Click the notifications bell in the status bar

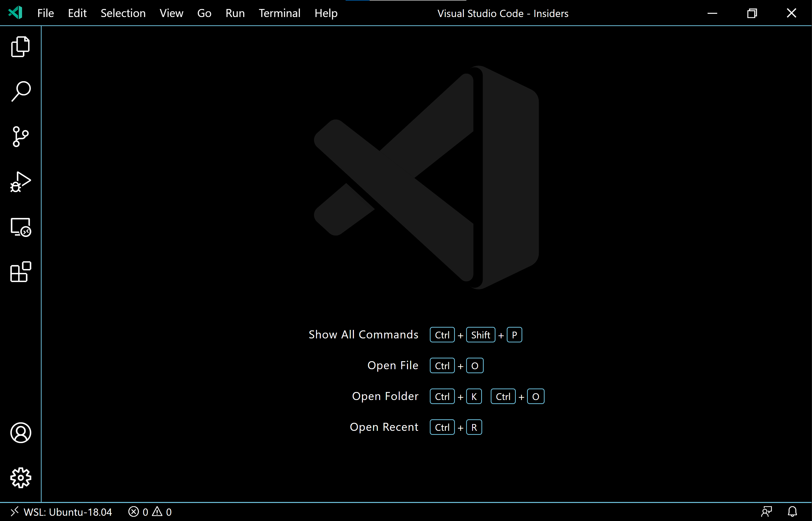coord(792,512)
